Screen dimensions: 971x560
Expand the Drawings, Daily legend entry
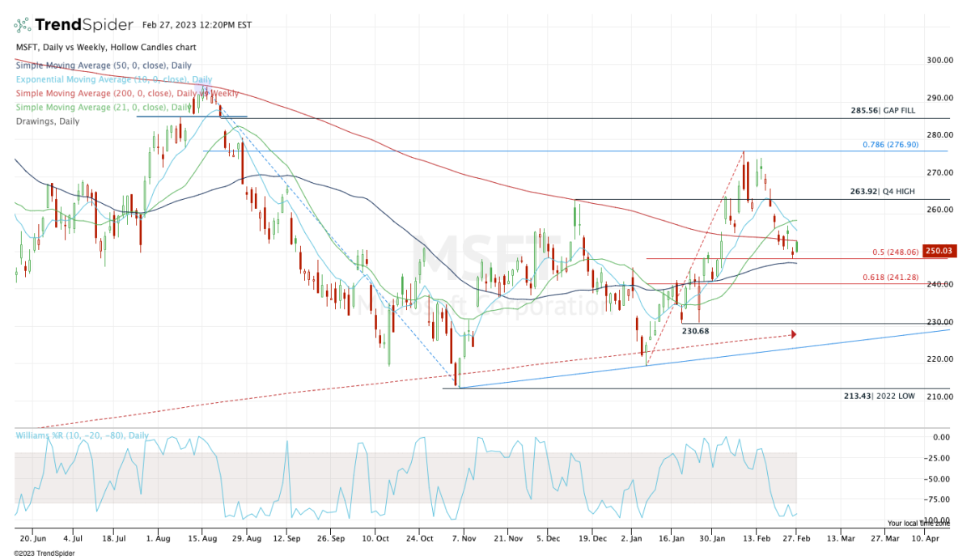[x=47, y=121]
